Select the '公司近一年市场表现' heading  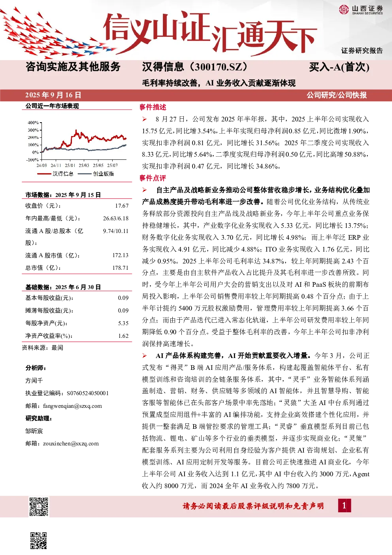tap(52, 106)
